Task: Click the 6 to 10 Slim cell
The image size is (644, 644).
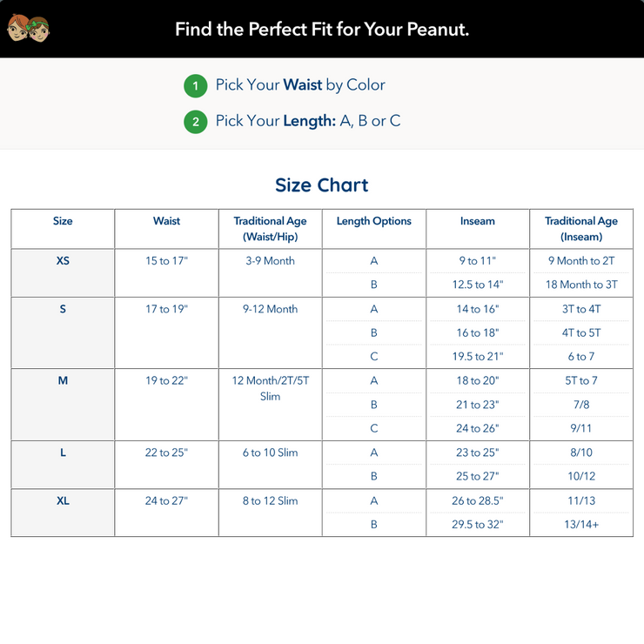Action: click(x=271, y=453)
